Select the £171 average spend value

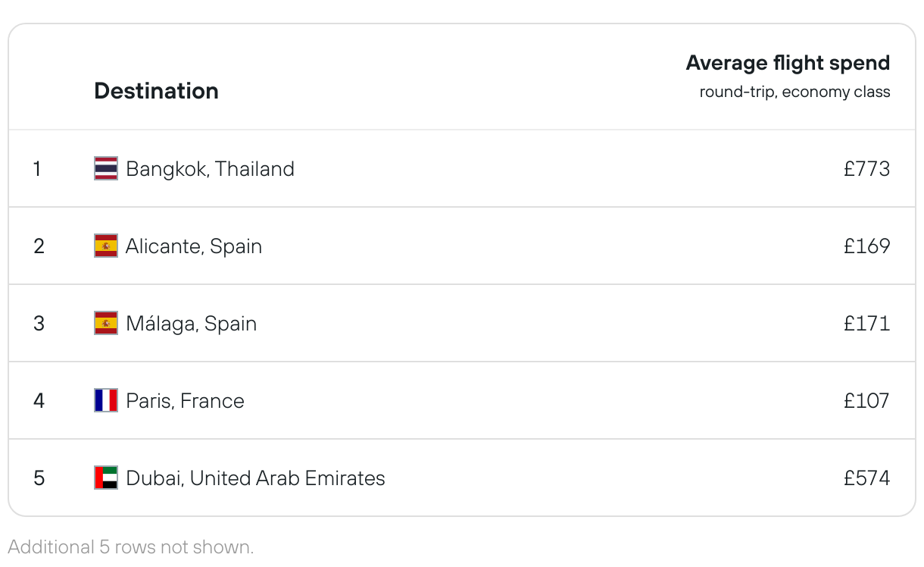866,323
